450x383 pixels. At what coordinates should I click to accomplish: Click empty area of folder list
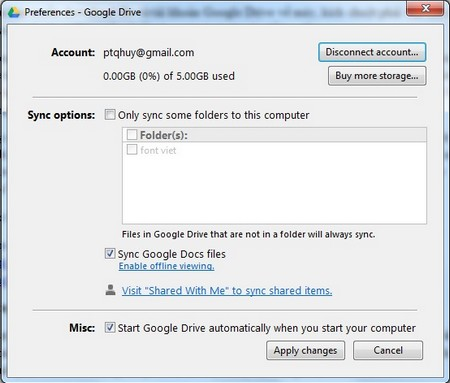pyautogui.click(x=274, y=190)
